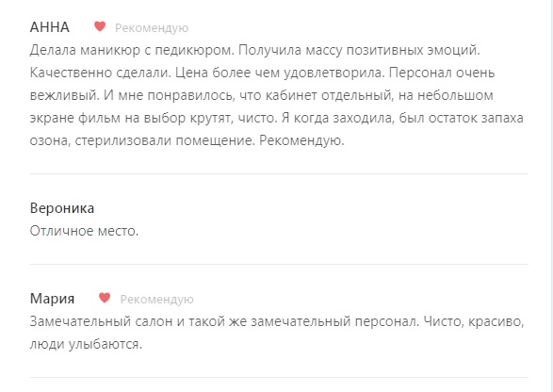This screenshot has width=553, height=392.
Task: Click the phrase Качественно сделали in Anna's review
Action: 101,73
